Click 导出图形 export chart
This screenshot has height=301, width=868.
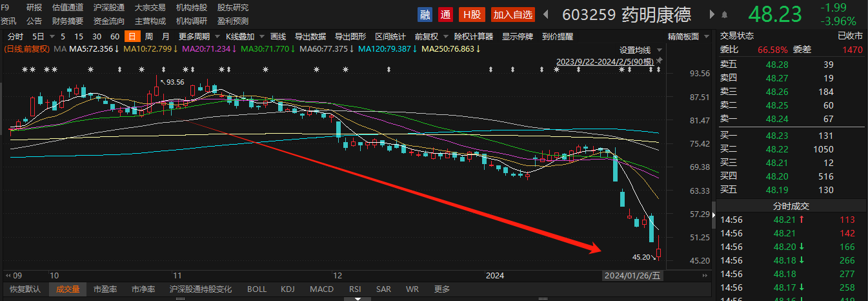tap(350, 36)
